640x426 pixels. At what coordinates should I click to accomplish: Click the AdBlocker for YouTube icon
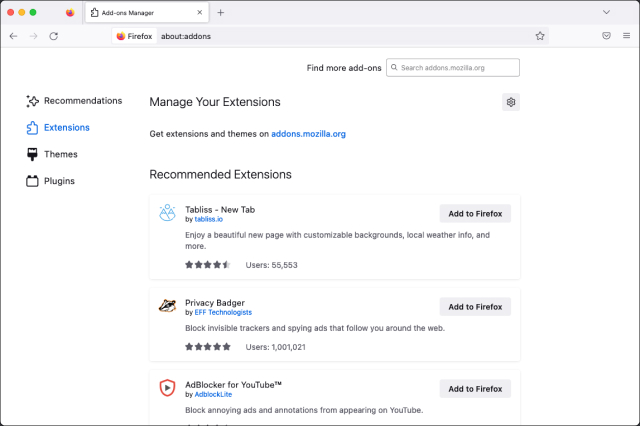tap(167, 388)
